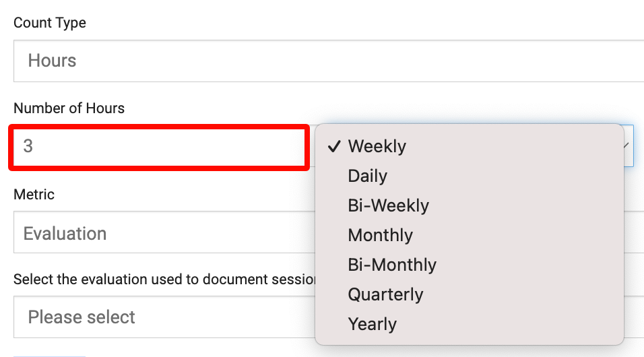Click the checkmark beside Weekly

[x=333, y=146]
